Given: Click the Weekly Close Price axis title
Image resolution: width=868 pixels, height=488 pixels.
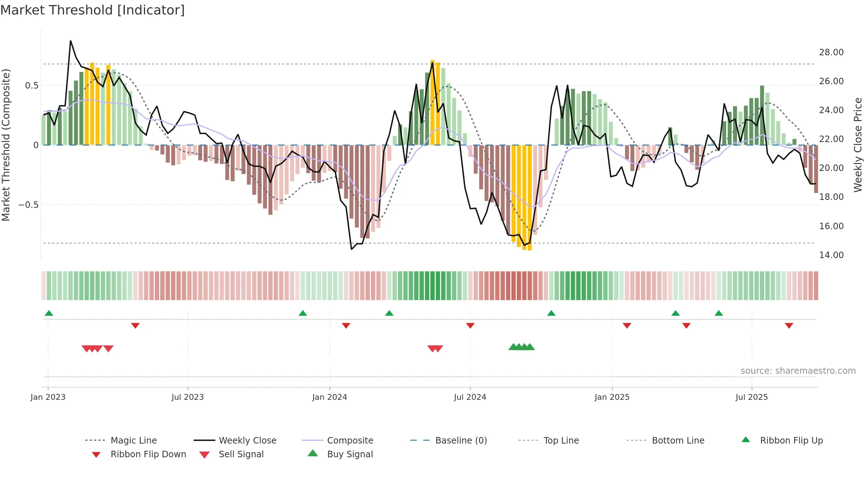Looking at the screenshot, I should (x=858, y=145).
